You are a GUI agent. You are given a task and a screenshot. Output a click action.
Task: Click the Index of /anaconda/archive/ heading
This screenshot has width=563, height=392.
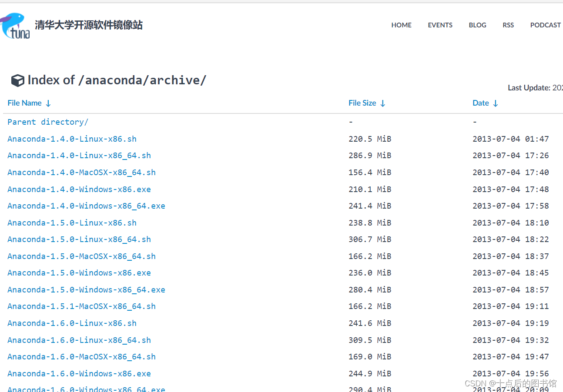click(x=117, y=80)
